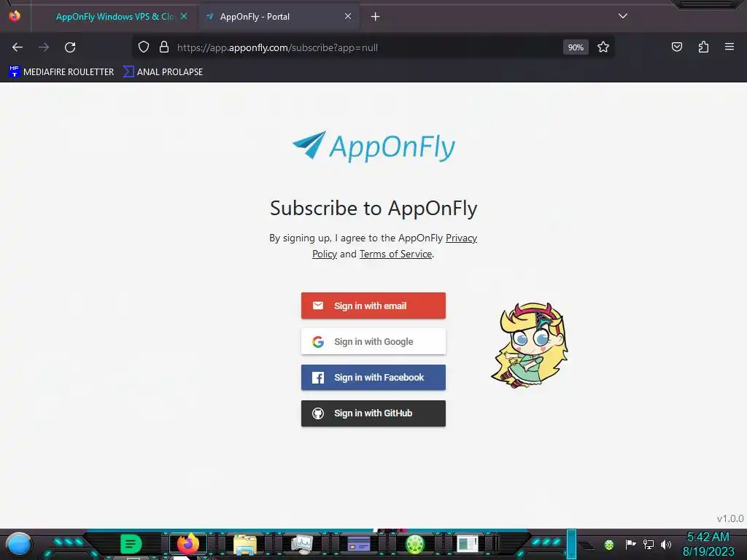Sign in with GitHub
This screenshot has height=560, width=747.
point(373,413)
